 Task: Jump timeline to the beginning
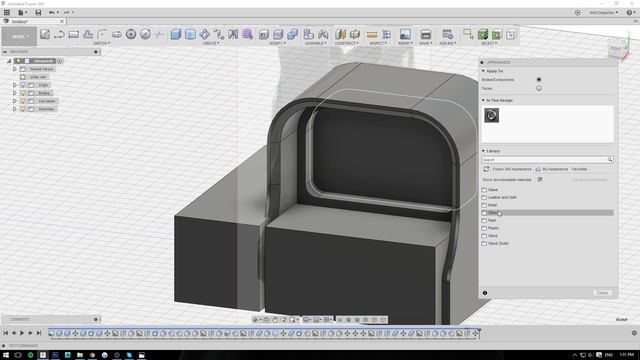coord(6,333)
